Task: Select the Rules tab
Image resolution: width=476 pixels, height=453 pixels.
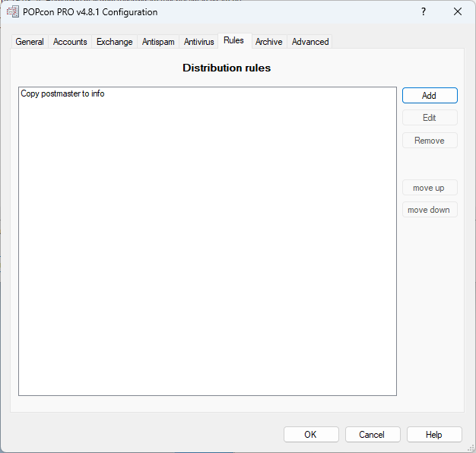Action: tap(233, 40)
